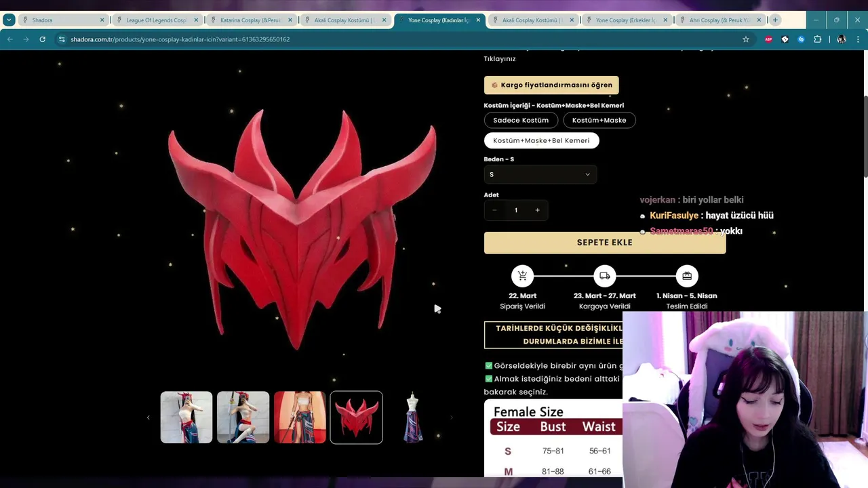
Task: Click the shadora.com.tr address bar URL
Action: coord(180,39)
